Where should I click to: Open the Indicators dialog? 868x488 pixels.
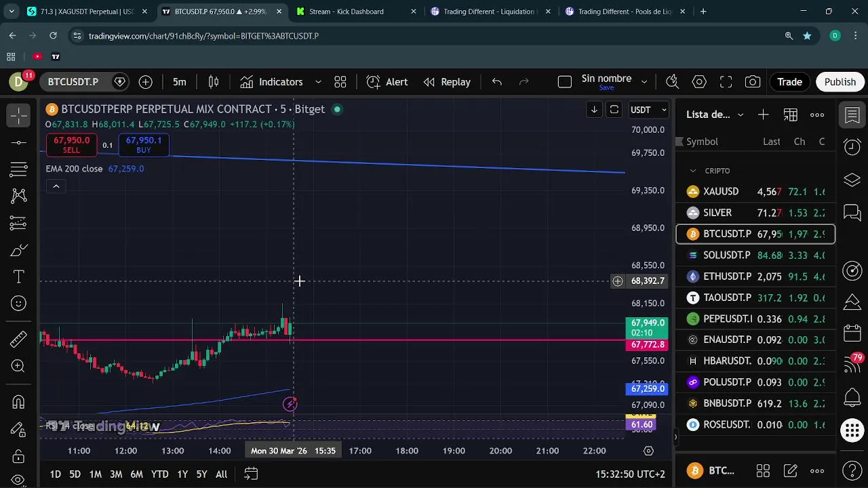272,82
